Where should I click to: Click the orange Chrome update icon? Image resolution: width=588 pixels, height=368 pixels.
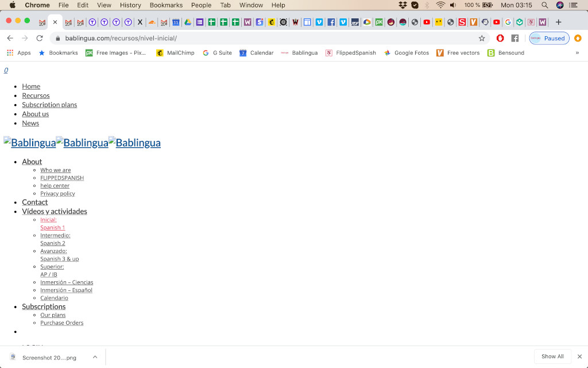tap(578, 39)
